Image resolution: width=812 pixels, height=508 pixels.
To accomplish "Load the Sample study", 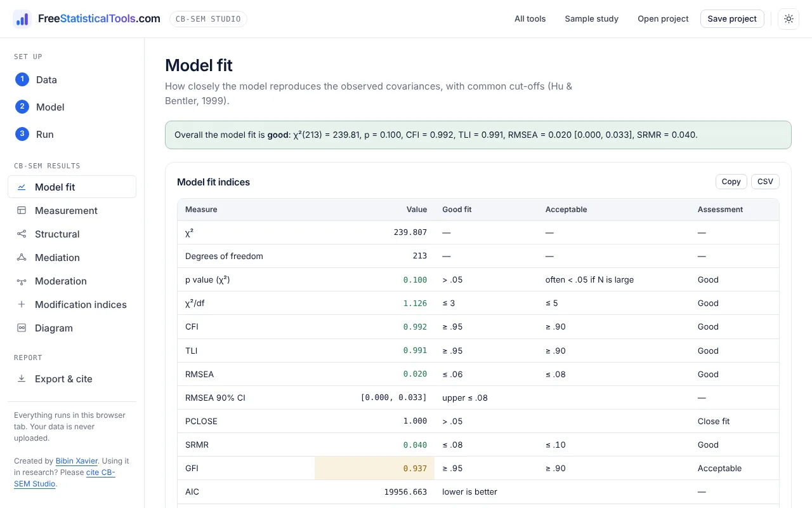I will [x=592, y=19].
